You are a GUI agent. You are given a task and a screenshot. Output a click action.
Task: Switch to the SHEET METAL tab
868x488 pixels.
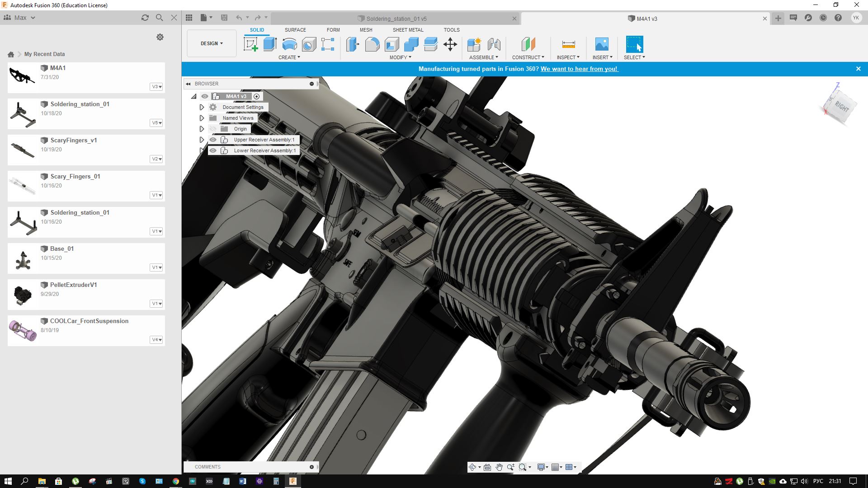point(408,30)
